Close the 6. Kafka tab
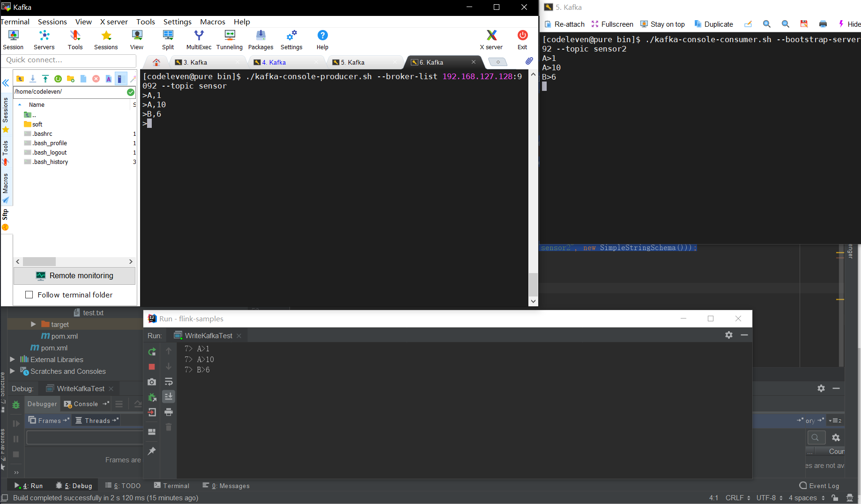The width and height of the screenshot is (861, 504). (474, 62)
